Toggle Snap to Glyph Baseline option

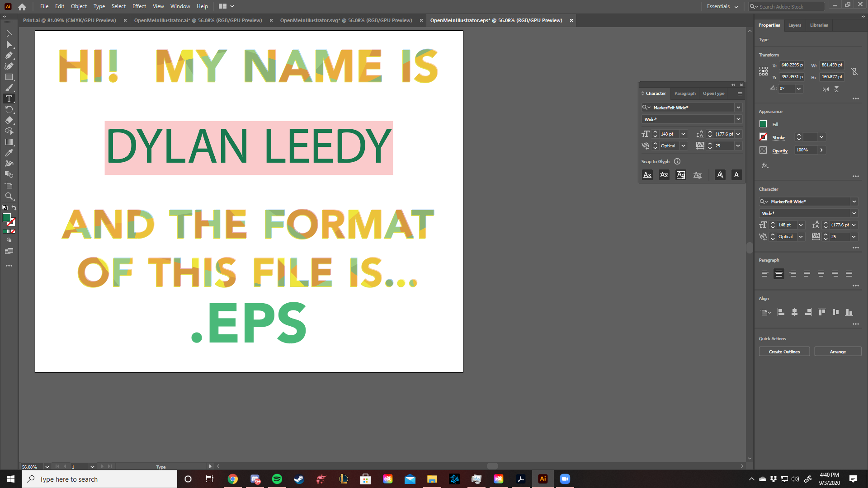[647, 175]
